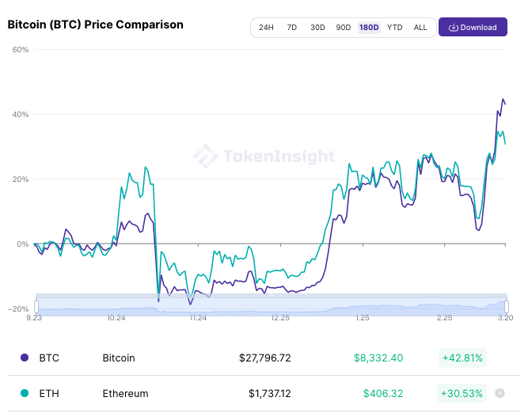Click the download icon in the Download button
528x420 pixels.
pyautogui.click(x=453, y=28)
